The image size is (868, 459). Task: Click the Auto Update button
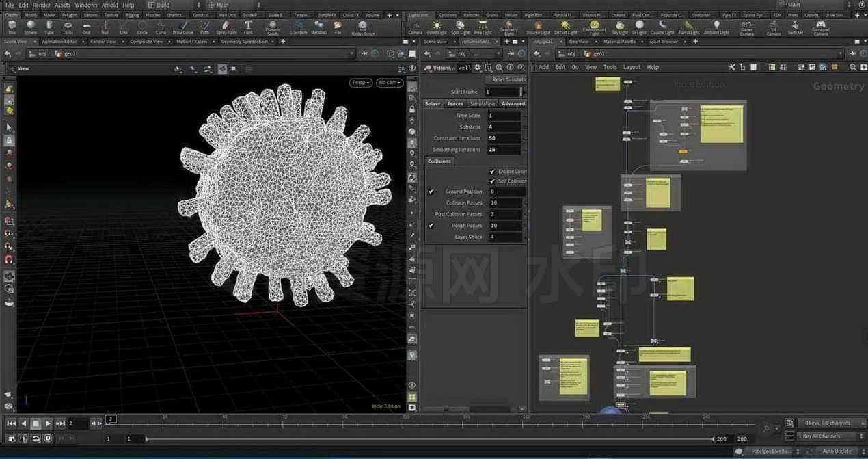[837, 451]
